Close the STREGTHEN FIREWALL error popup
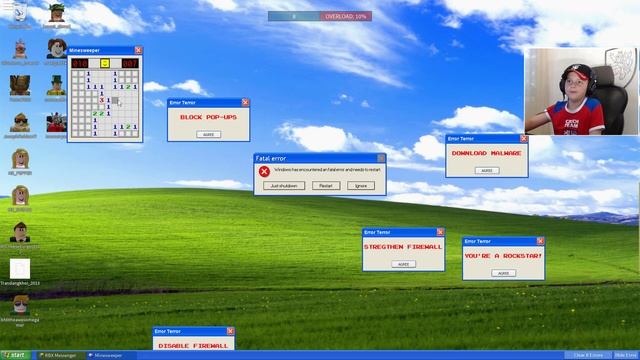The image size is (640, 360). [440, 232]
